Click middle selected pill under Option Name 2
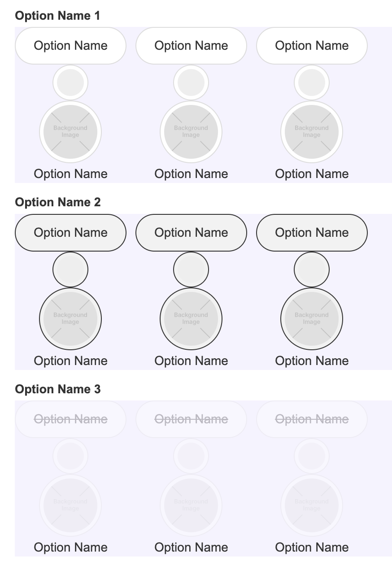Image resolution: width=392 pixels, height=574 pixels. click(x=191, y=233)
